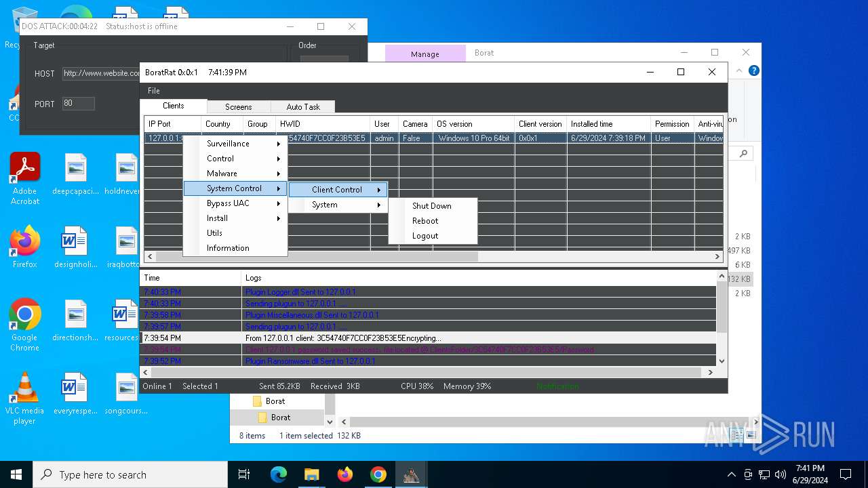Show hidden system tray icons
The width and height of the screenshot is (868, 488).
click(731, 474)
